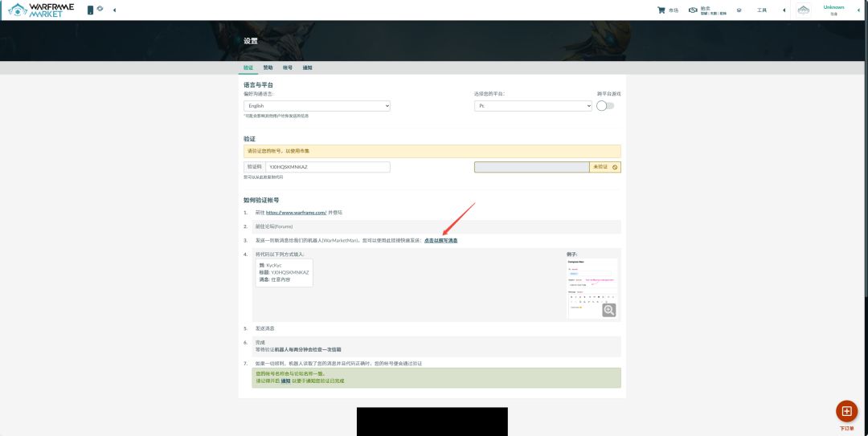Switch to the 赞助 tab
Viewport: 868px width, 436px height.
point(268,67)
